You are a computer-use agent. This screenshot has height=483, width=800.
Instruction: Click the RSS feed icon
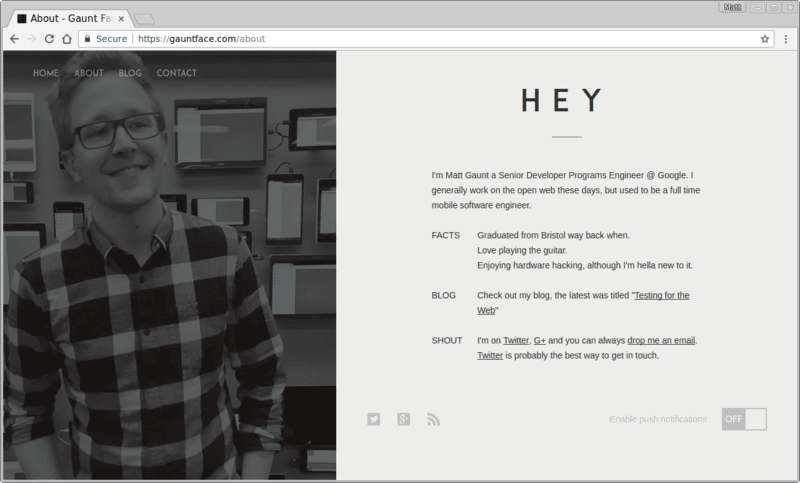tap(433, 419)
